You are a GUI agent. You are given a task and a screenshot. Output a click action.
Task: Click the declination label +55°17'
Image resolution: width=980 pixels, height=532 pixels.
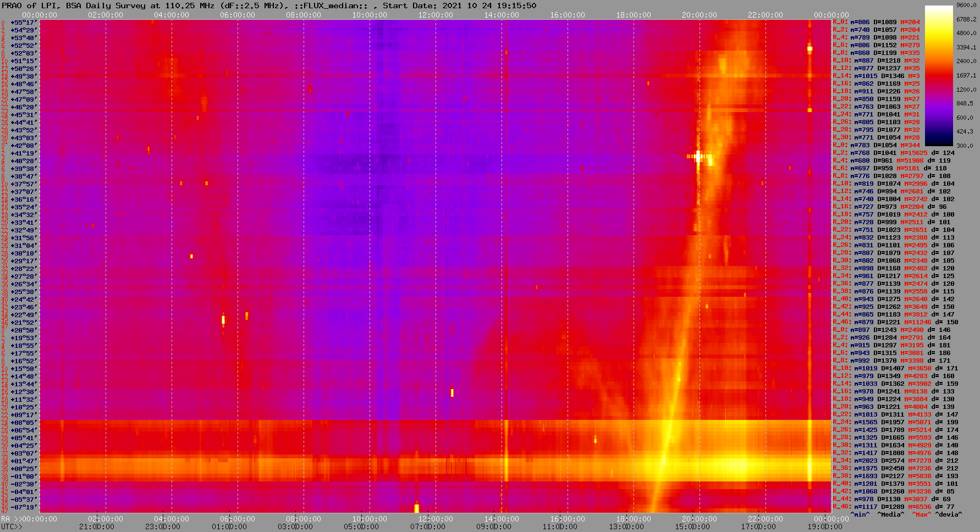coord(24,23)
